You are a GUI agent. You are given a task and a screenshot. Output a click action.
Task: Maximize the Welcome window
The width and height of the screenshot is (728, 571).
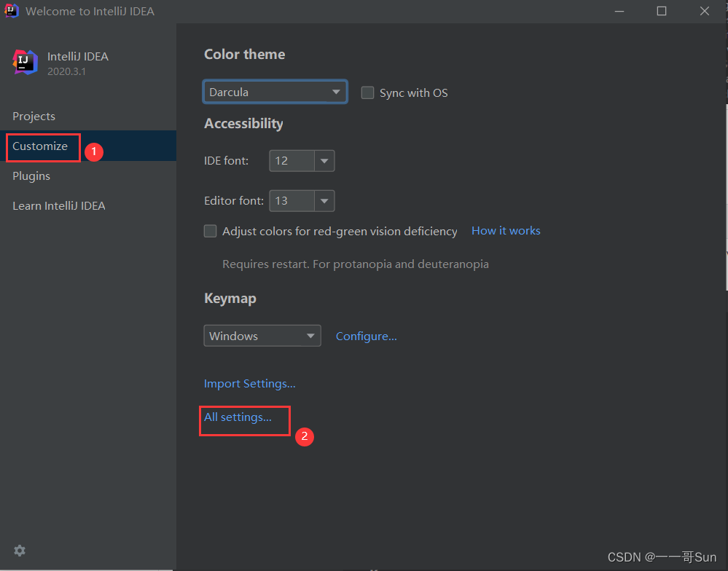[662, 11]
